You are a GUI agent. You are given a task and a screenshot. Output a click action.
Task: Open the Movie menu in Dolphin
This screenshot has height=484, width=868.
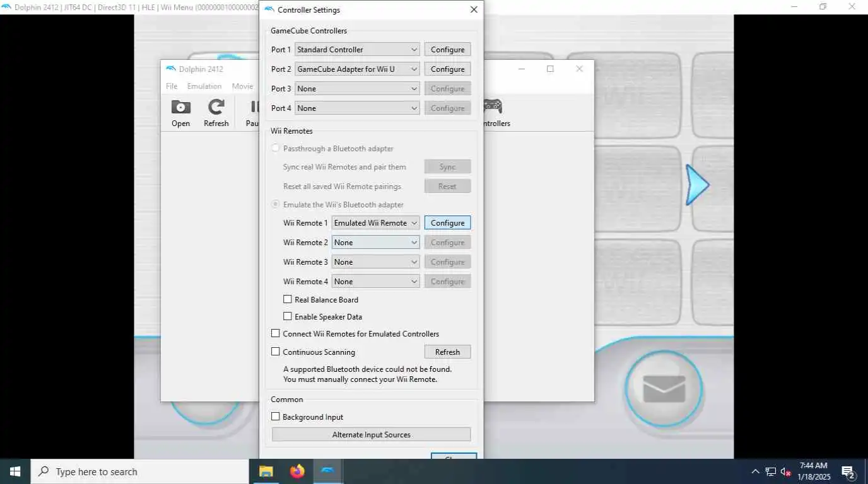tap(242, 86)
